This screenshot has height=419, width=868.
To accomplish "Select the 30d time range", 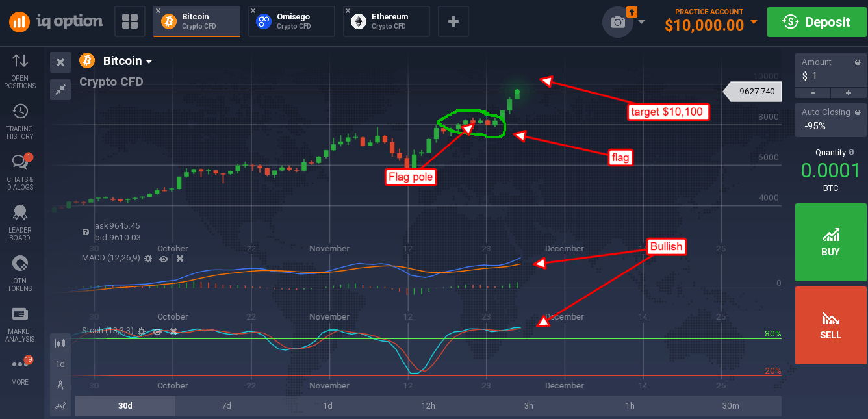I will pos(125,406).
